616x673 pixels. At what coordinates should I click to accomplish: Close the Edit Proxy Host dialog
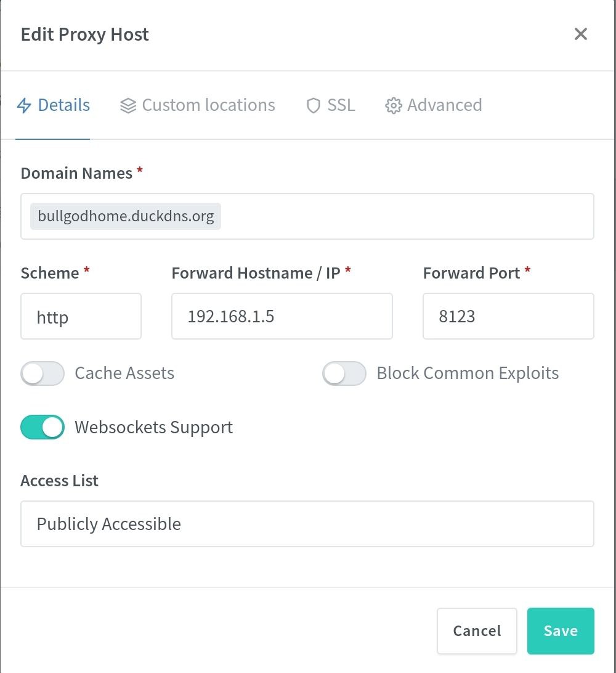tap(580, 34)
